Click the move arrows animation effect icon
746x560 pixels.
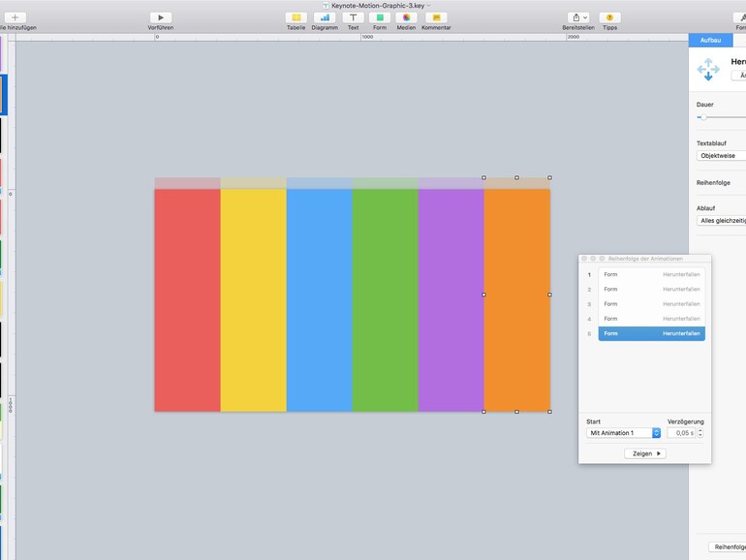tap(708, 70)
